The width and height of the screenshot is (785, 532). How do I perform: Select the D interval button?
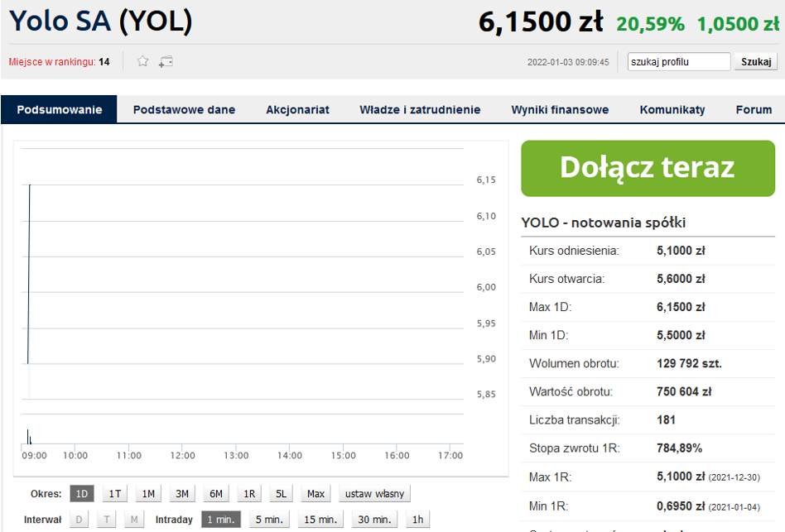79,520
